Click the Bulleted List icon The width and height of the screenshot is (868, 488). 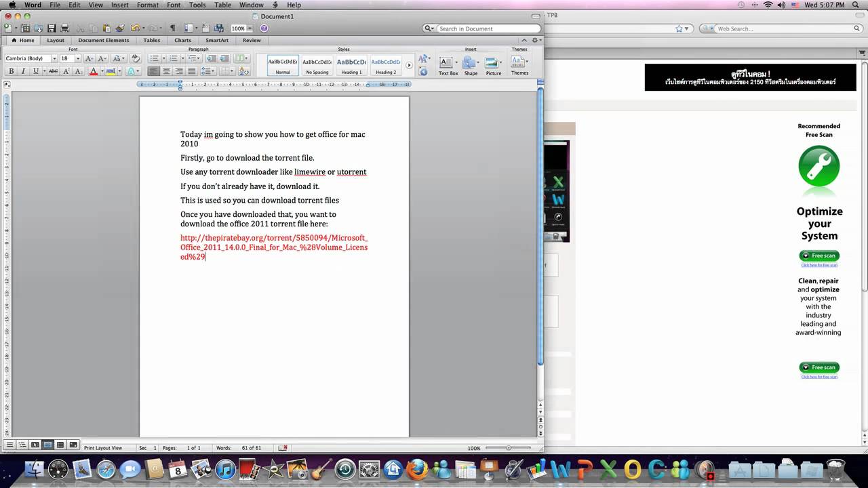(154, 59)
